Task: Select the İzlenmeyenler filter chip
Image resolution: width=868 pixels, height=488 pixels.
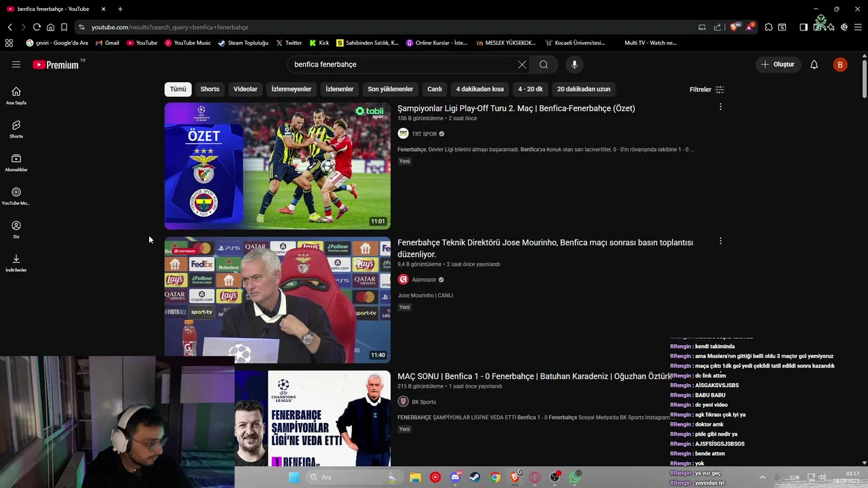Action: click(292, 89)
